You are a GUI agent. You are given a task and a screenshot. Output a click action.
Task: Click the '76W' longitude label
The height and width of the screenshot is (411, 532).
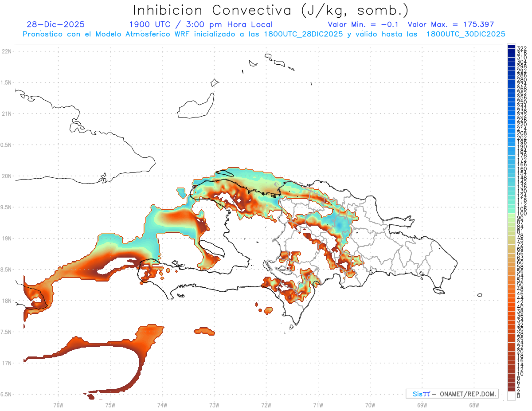pyautogui.click(x=58, y=405)
